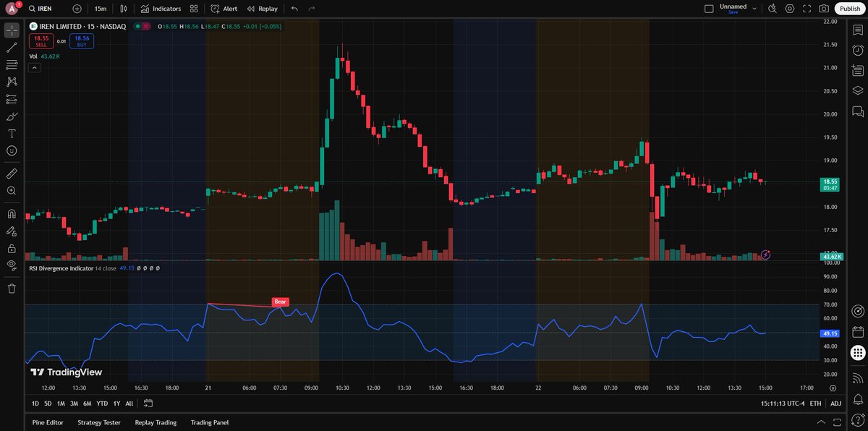Select the brush drawing tool
The height and width of the screenshot is (431, 868).
tap(12, 116)
